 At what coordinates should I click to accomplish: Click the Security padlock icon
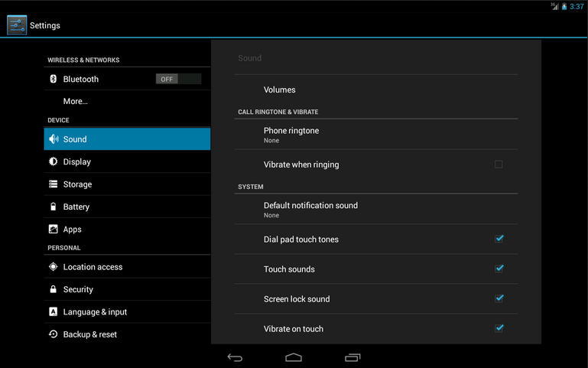click(54, 289)
